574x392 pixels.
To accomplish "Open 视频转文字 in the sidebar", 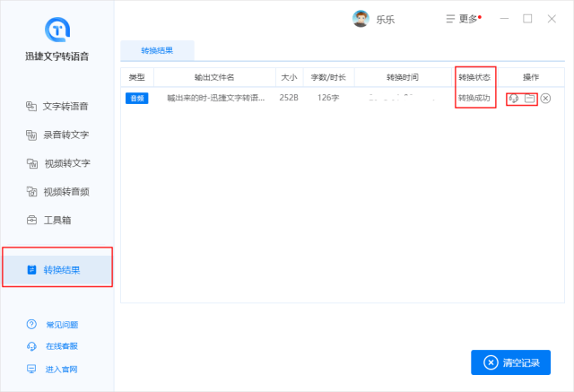I will (57, 163).
